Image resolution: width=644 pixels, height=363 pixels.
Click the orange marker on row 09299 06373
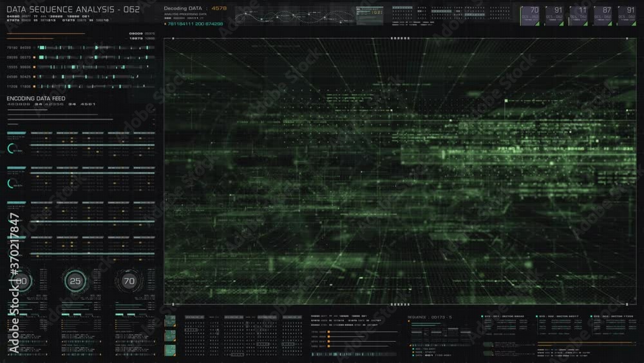tap(35, 57)
